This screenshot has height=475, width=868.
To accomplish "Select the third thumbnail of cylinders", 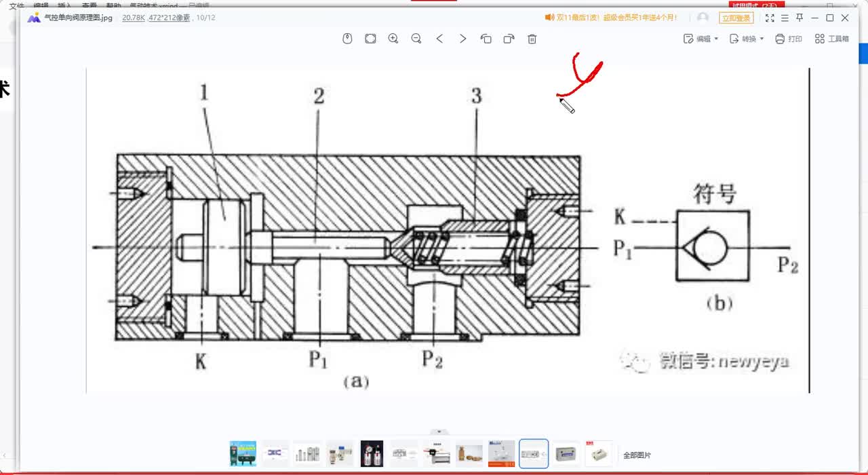I will coord(307,453).
